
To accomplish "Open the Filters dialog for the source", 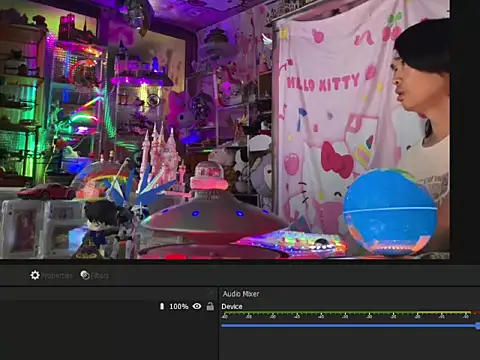I will point(95,275).
